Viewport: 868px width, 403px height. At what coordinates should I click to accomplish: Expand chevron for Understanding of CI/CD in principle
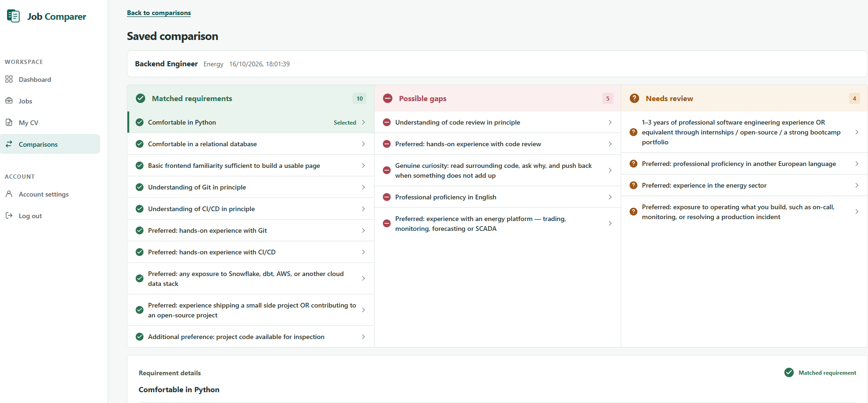[363, 209]
